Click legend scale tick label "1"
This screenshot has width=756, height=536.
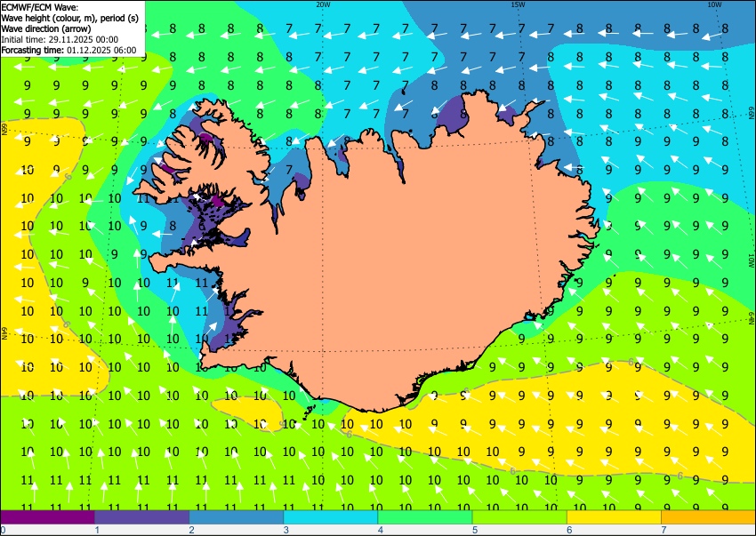(97, 530)
